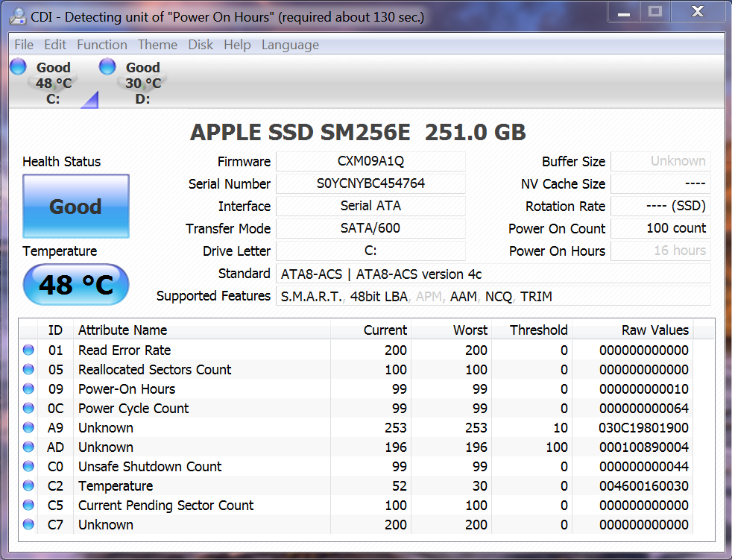Click status orb next to Power-On Hours row
Screen dimensions: 732x560
(x=29, y=388)
